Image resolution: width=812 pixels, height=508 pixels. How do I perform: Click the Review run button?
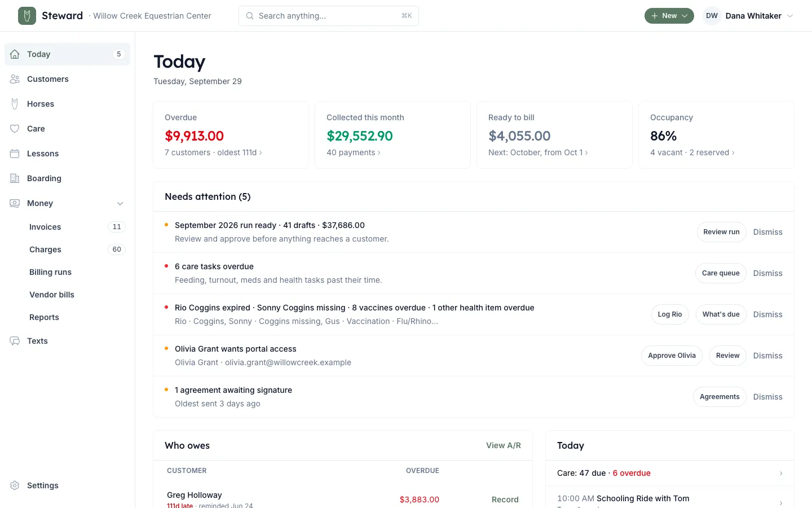[x=721, y=232]
